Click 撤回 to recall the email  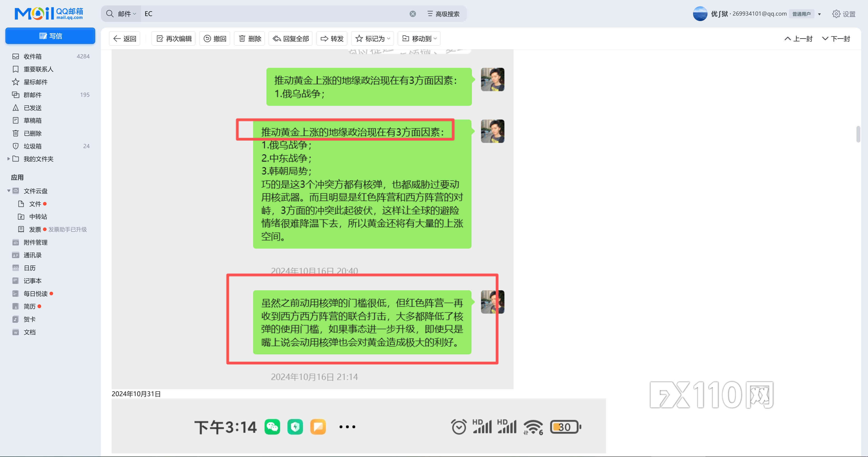point(215,38)
